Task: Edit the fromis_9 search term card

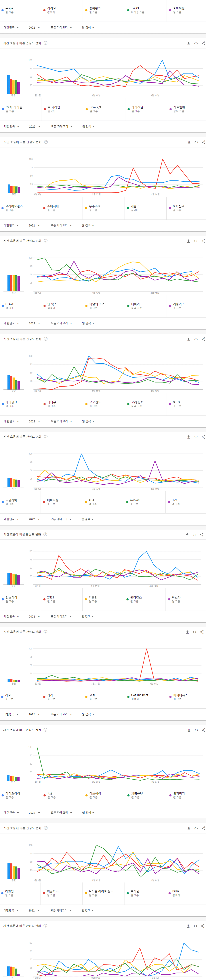Action: (x=104, y=110)
